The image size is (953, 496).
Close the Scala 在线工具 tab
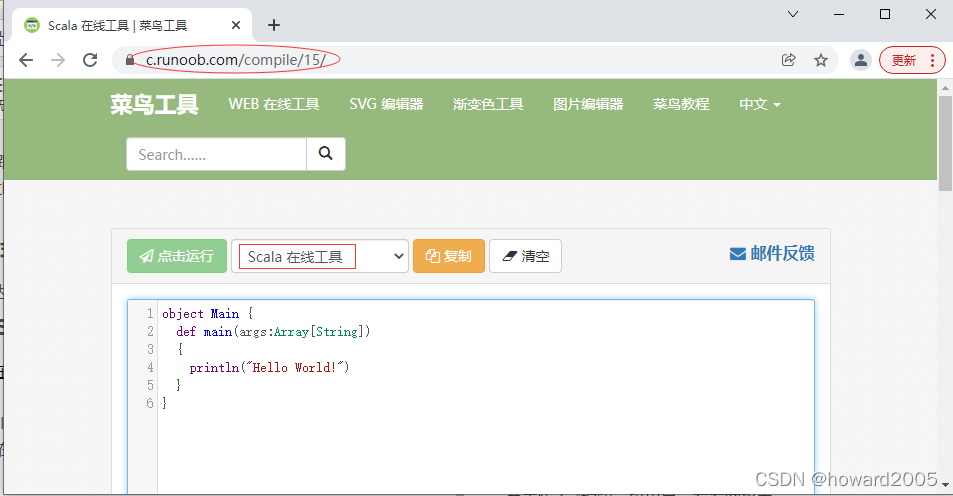236,25
